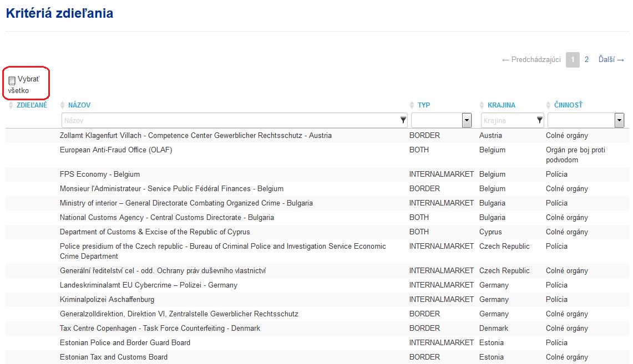Select Police presidium of the Czech republic
The image size is (633, 364).
tap(317, 251)
